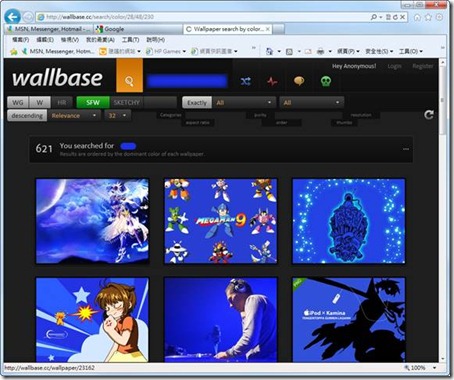Toggle descending sort order button
Screen dimensions: 454x380
coord(27,116)
